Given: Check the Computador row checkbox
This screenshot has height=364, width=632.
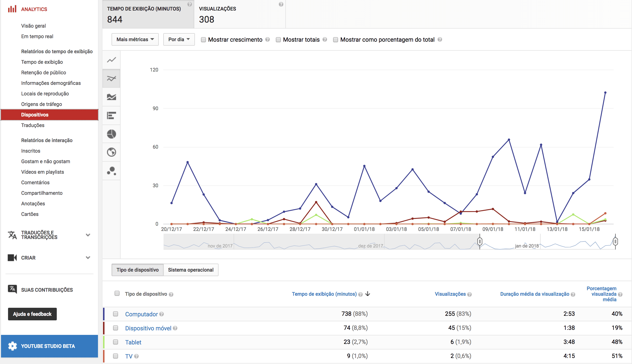Looking at the screenshot, I should click(x=116, y=314).
